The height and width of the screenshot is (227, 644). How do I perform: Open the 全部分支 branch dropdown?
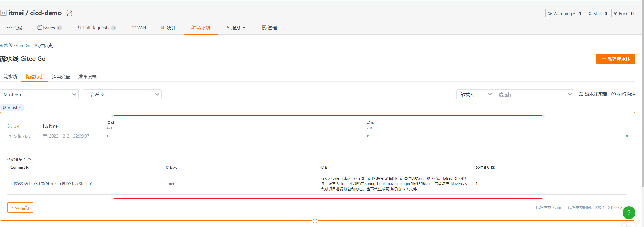tap(122, 94)
